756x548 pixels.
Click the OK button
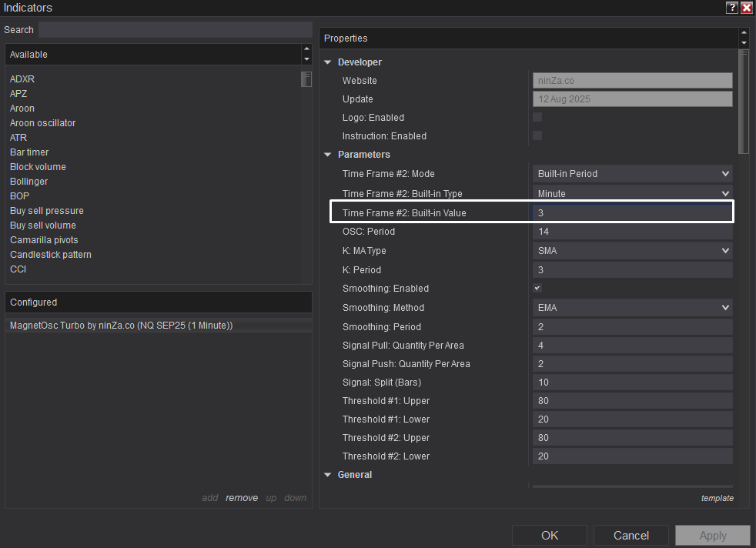(x=550, y=536)
